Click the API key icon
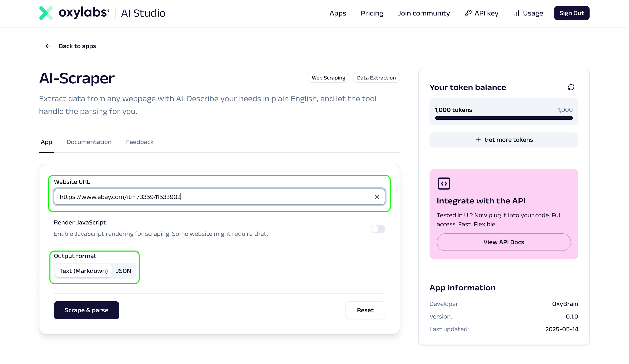The width and height of the screenshot is (629, 364). coord(468,13)
